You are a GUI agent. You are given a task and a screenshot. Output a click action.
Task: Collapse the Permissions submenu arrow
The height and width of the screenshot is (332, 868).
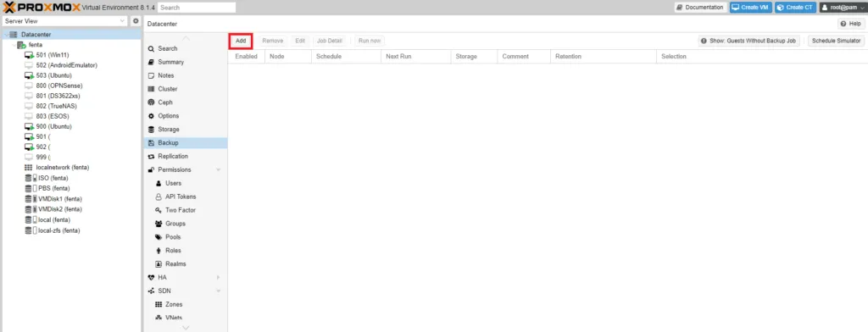pos(219,170)
